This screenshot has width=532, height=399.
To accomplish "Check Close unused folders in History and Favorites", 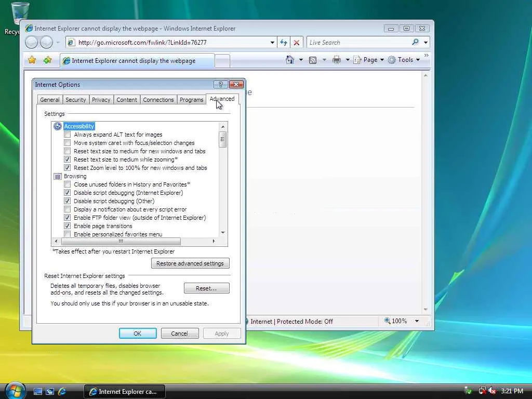I will point(67,184).
